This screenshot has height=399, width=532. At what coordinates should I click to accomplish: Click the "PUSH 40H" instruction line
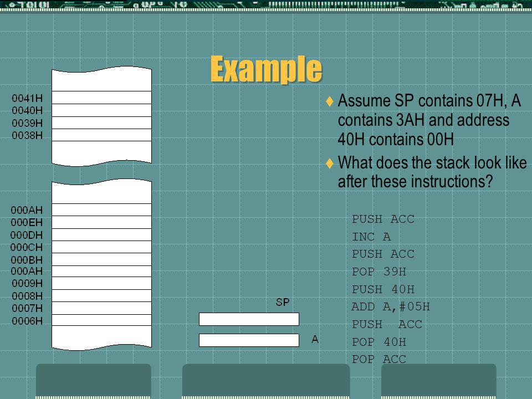pyautogui.click(x=383, y=289)
